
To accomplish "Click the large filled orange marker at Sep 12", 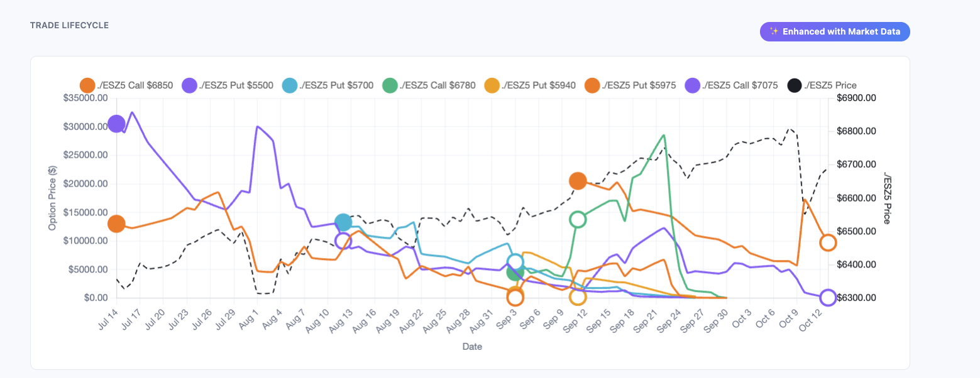I will [x=578, y=181].
